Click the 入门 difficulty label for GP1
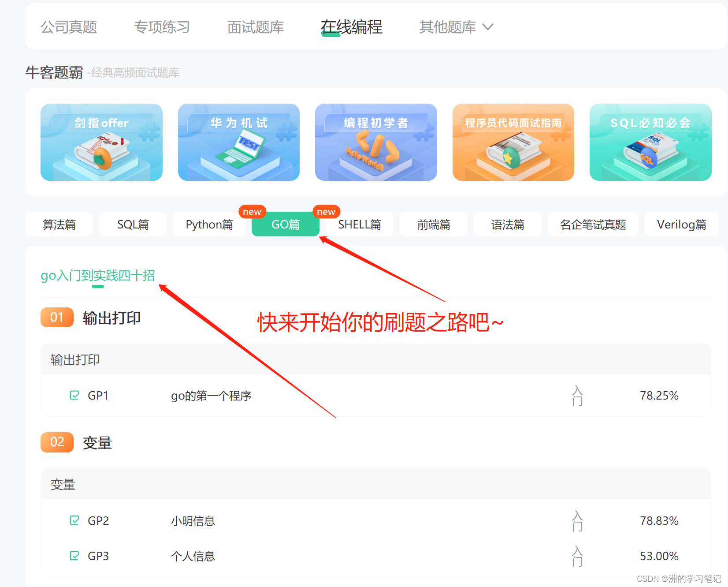728x587 pixels. coord(577,396)
